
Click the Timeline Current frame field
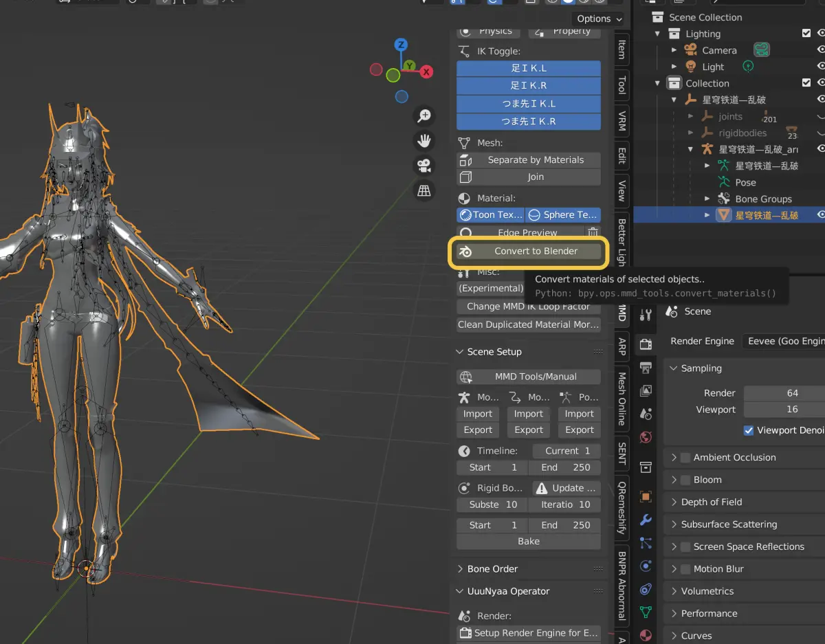coord(566,451)
